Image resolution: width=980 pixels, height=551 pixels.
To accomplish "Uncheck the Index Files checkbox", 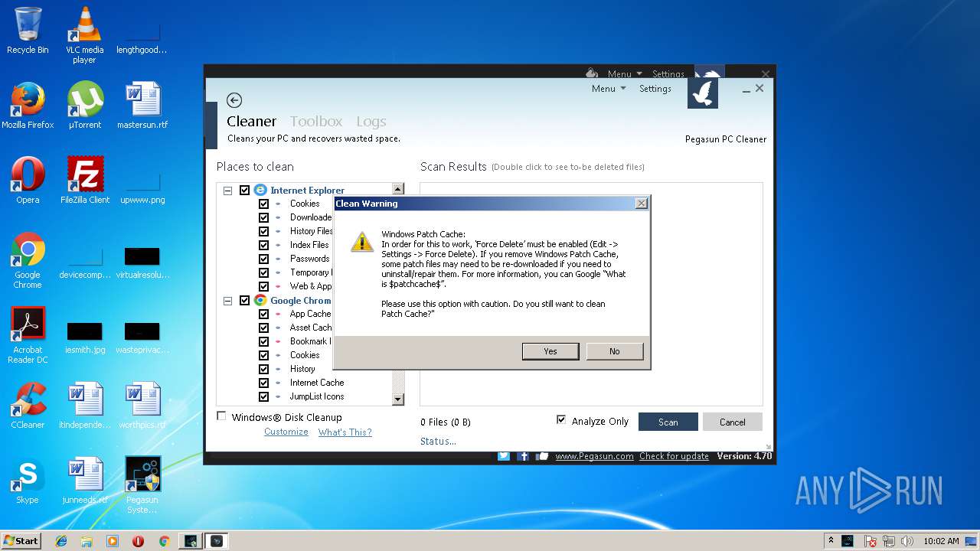I will coord(263,245).
